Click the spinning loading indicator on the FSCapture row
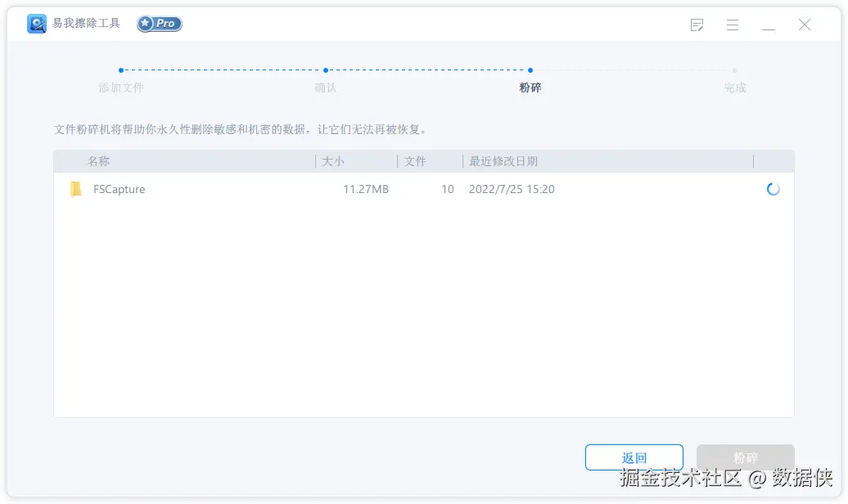848x504 pixels. (x=773, y=189)
